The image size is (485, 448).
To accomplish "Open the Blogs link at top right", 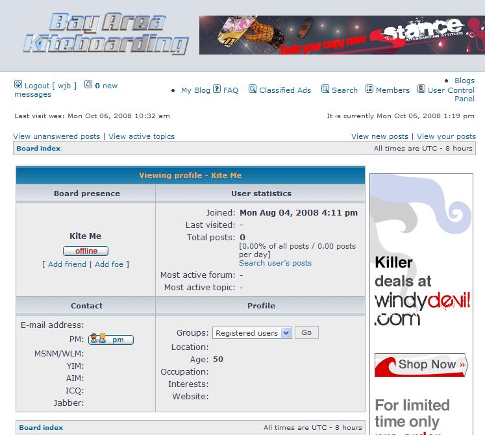I will pos(464,81).
